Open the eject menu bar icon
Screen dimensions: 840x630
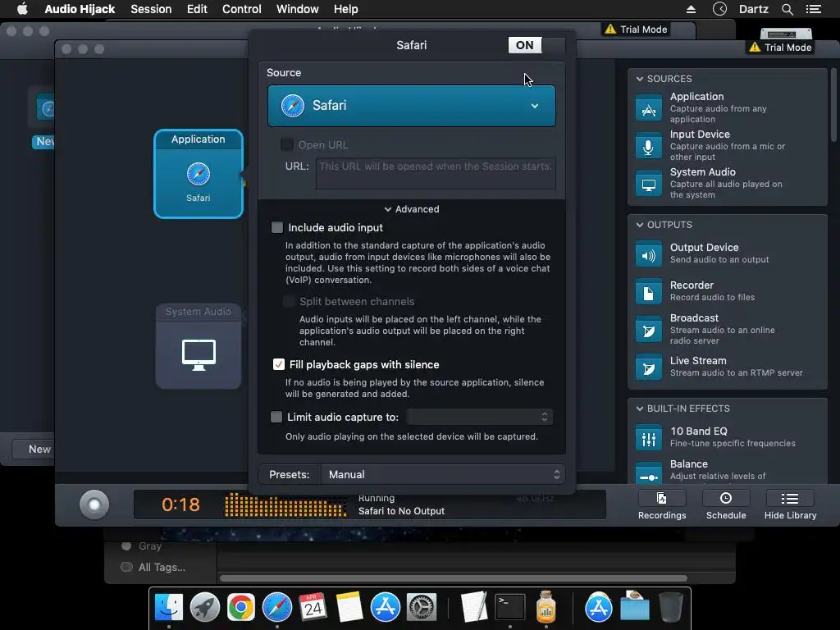pyautogui.click(x=691, y=9)
